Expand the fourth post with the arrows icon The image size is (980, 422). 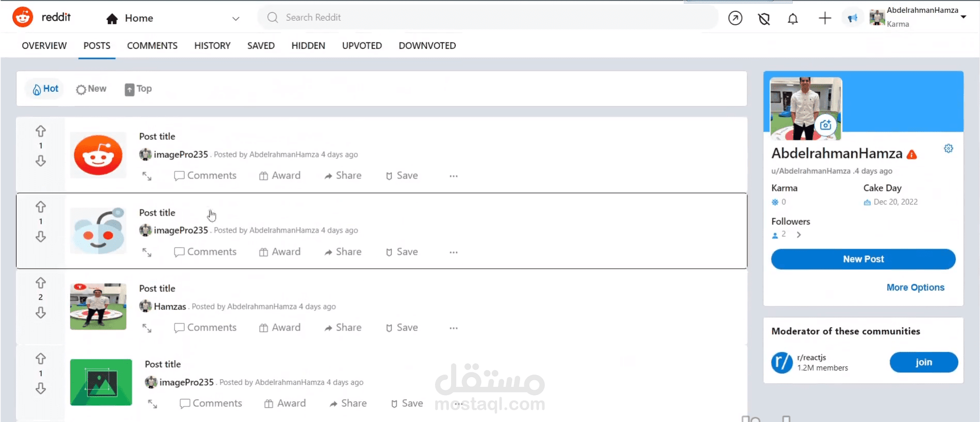click(153, 404)
